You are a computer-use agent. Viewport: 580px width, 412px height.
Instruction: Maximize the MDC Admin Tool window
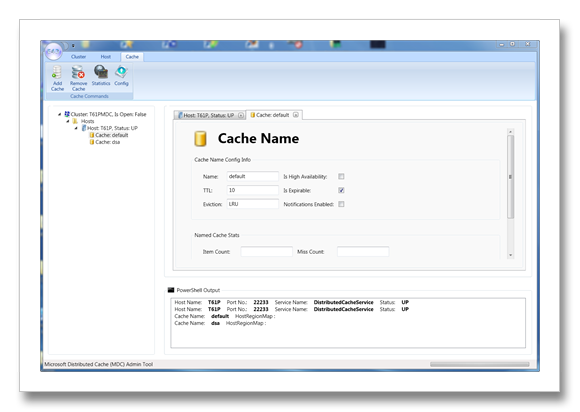[513, 44]
